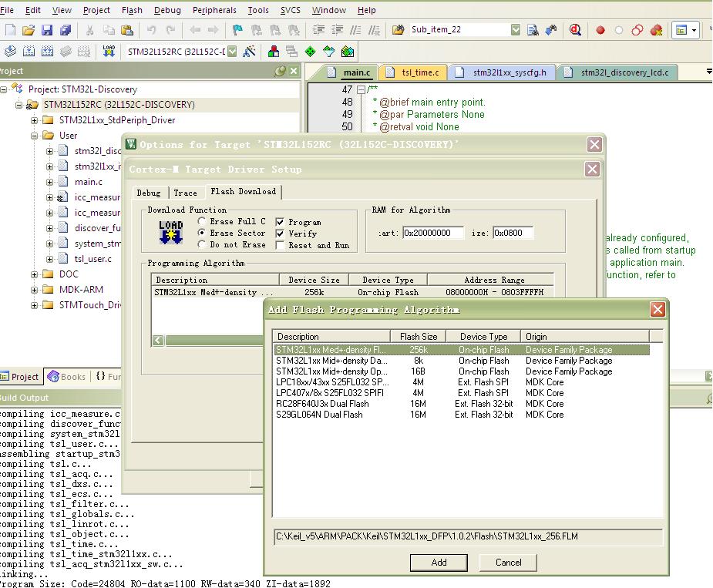Kill all breakpoints using the red X icon
The image size is (713, 588).
(x=656, y=30)
